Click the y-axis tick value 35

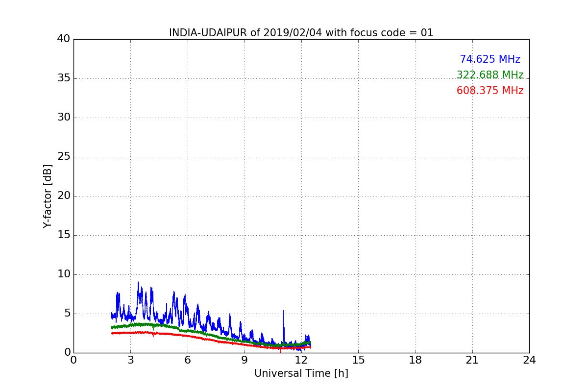(64, 78)
